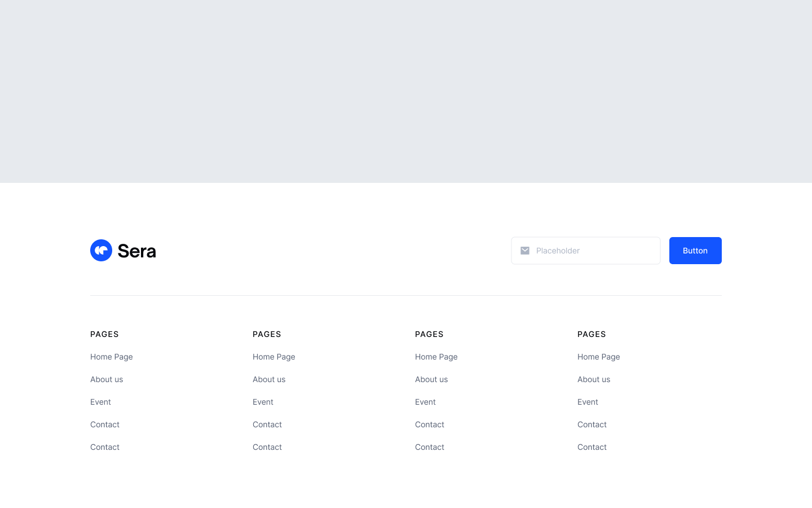This screenshot has width=812, height=508.
Task: Open About us in the third PAGES column
Action: pyautogui.click(x=431, y=379)
